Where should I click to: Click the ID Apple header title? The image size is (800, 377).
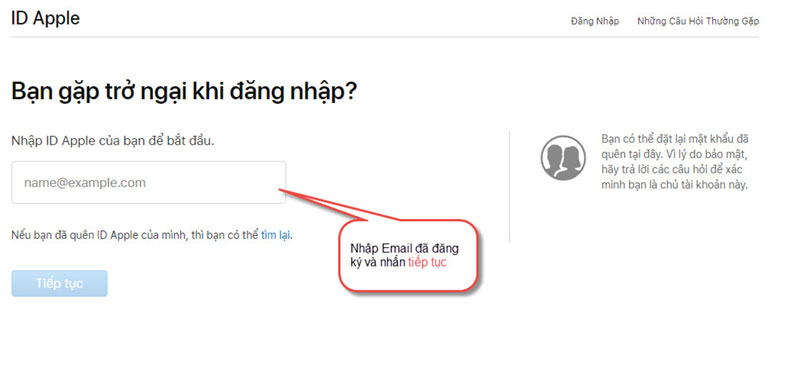point(45,18)
